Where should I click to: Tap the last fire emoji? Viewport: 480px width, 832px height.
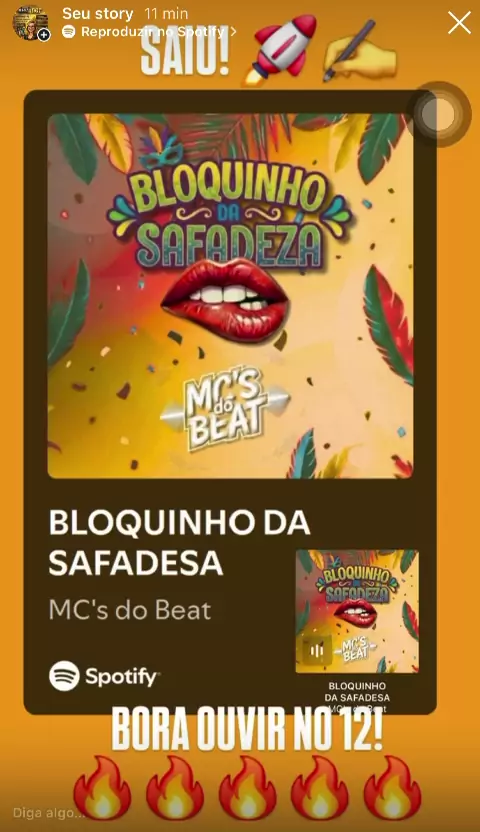tap(393, 787)
